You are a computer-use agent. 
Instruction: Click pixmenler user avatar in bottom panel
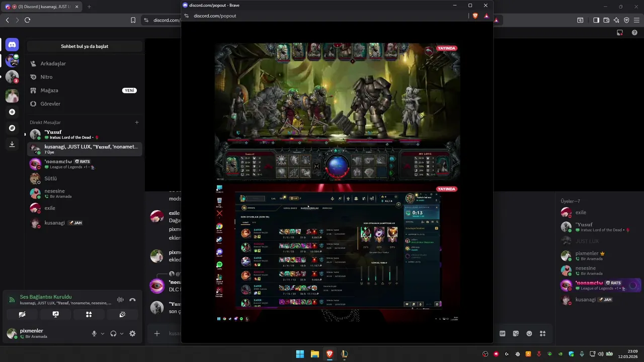click(x=12, y=333)
